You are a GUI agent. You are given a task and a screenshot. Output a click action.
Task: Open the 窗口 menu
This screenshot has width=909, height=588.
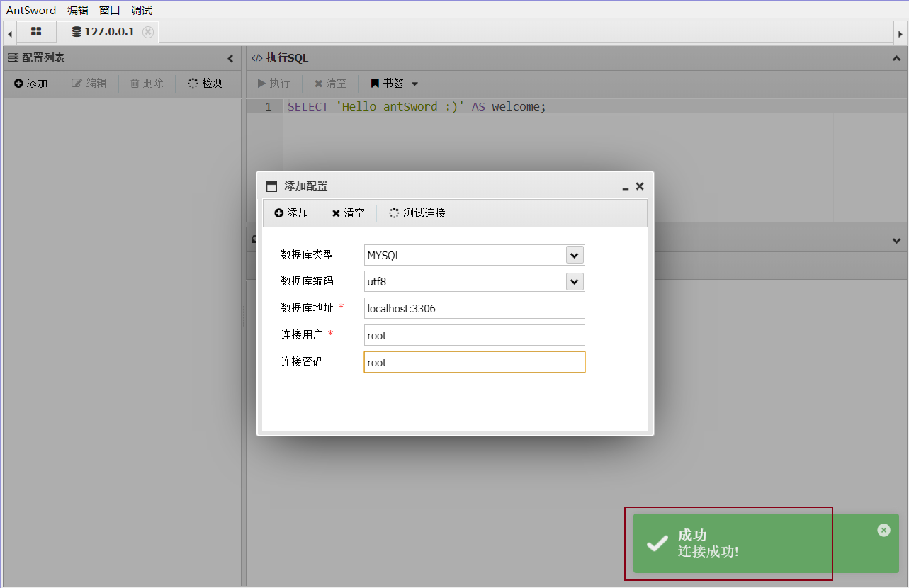(x=110, y=11)
